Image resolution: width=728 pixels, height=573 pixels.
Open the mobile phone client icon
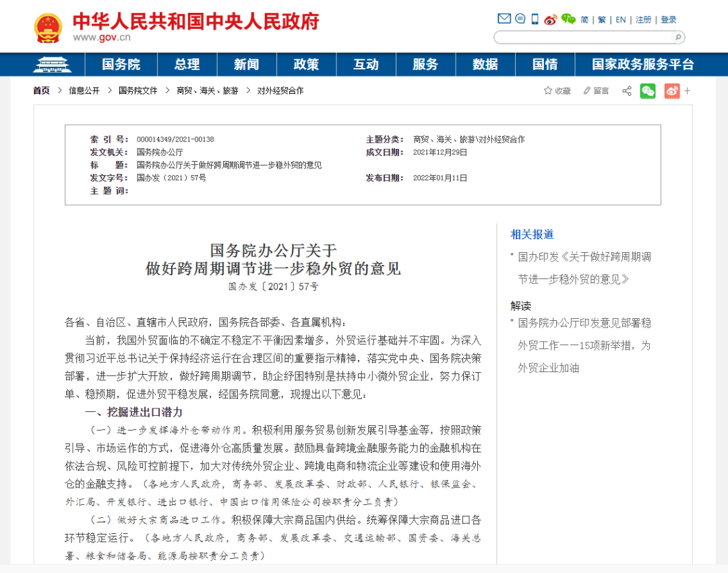535,19
